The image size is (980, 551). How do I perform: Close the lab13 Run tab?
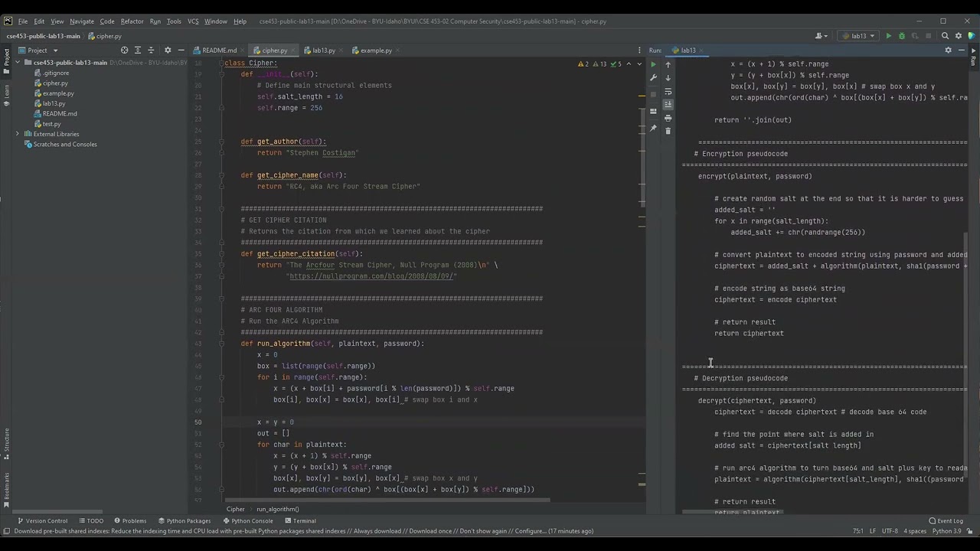[x=701, y=51]
